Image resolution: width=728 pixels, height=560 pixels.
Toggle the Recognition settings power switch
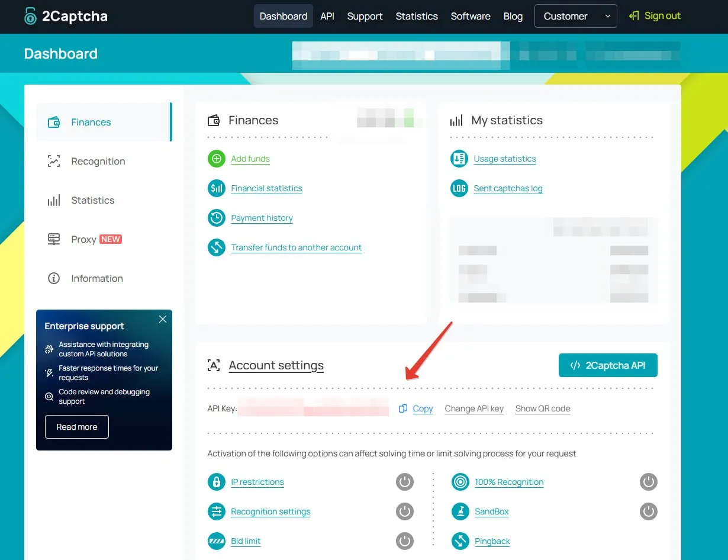tap(405, 511)
